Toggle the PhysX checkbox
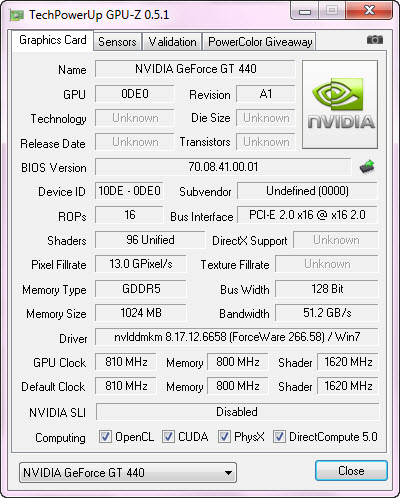The width and height of the screenshot is (400, 498). click(224, 437)
